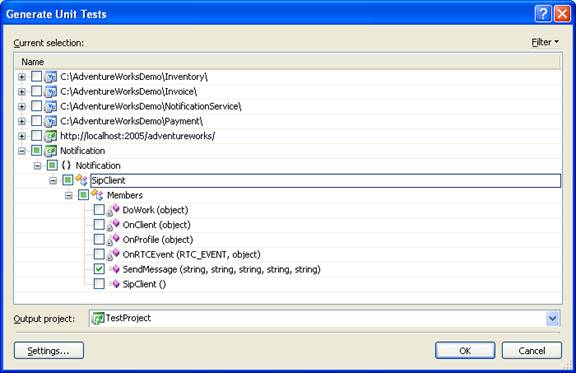Screen dimensions: 576x373
Task: Click the private method icon of OnProfile
Action: point(113,240)
